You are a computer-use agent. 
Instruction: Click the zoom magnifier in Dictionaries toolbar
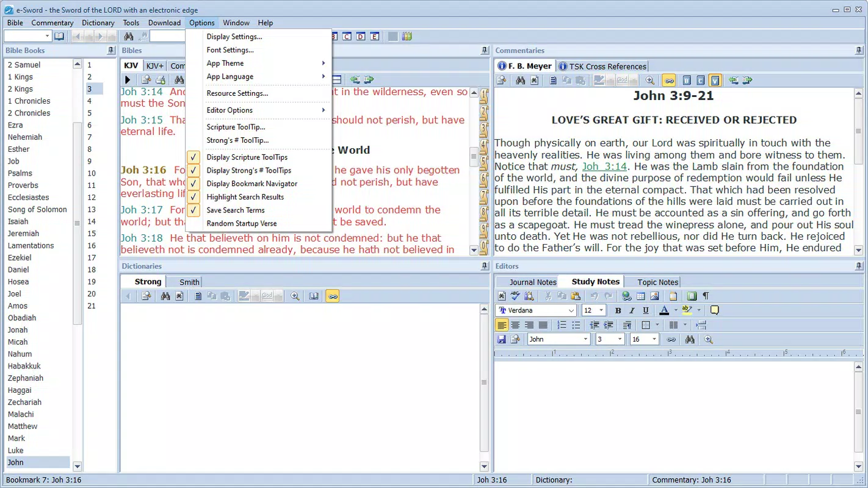295,296
